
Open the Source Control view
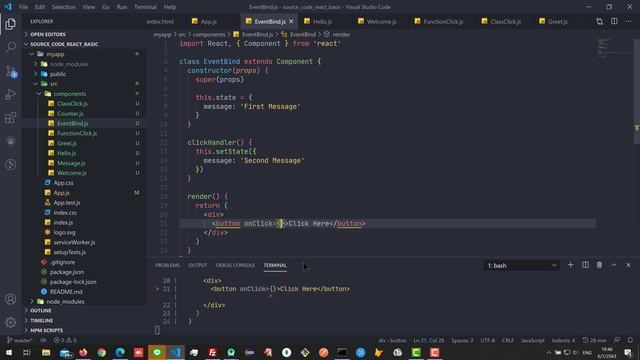click(x=11, y=71)
